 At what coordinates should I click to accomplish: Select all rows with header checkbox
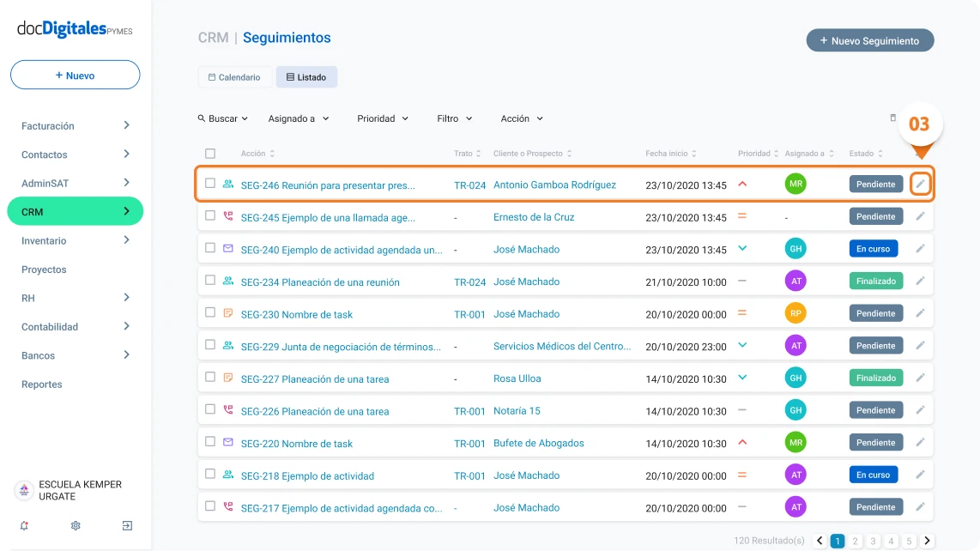click(210, 154)
